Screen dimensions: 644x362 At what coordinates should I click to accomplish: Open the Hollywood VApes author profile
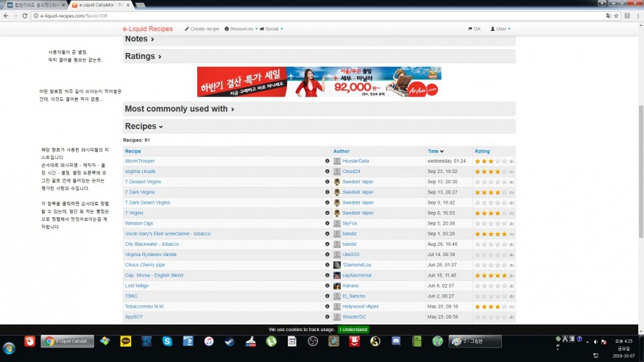[x=360, y=306]
